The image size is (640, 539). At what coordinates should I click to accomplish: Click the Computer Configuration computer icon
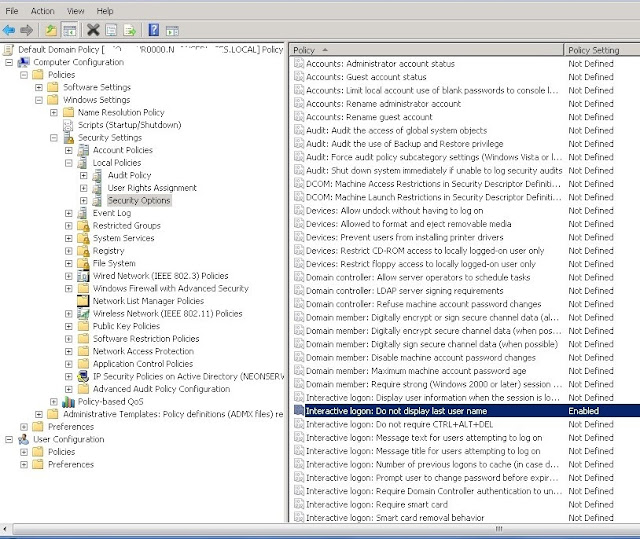coord(24,62)
